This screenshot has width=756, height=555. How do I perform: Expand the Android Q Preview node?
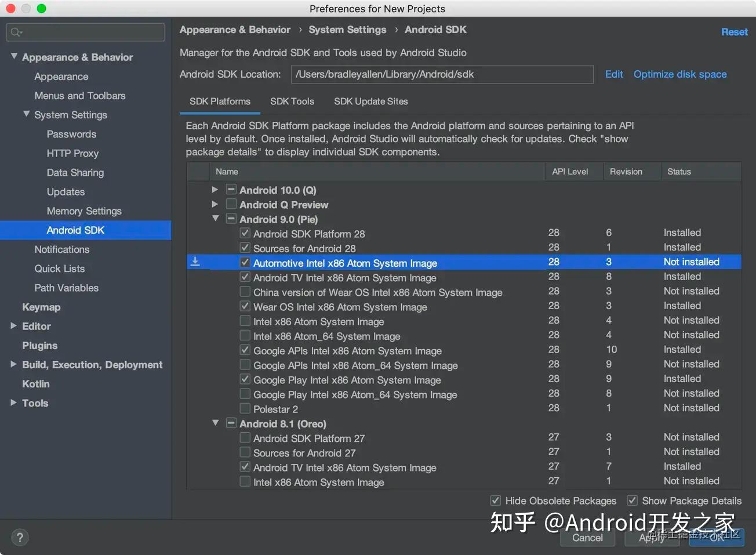215,204
